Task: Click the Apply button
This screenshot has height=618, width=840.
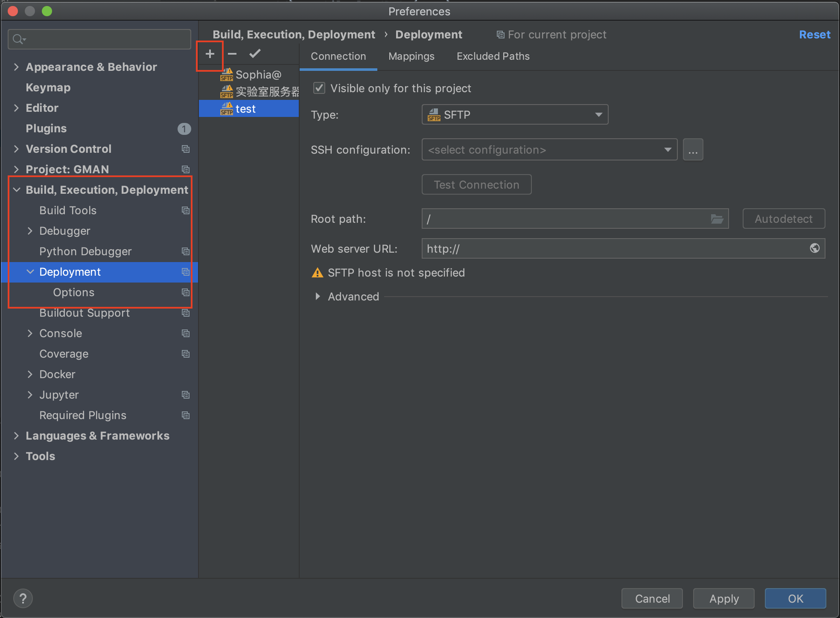Action: point(724,598)
